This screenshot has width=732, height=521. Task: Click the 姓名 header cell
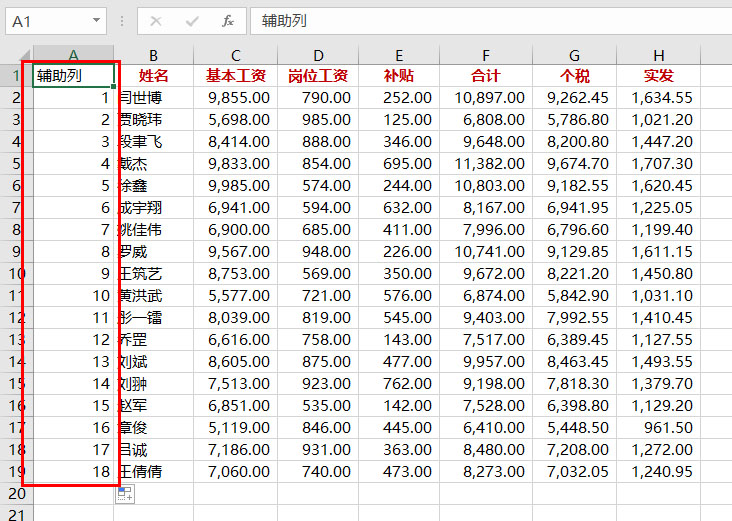154,76
